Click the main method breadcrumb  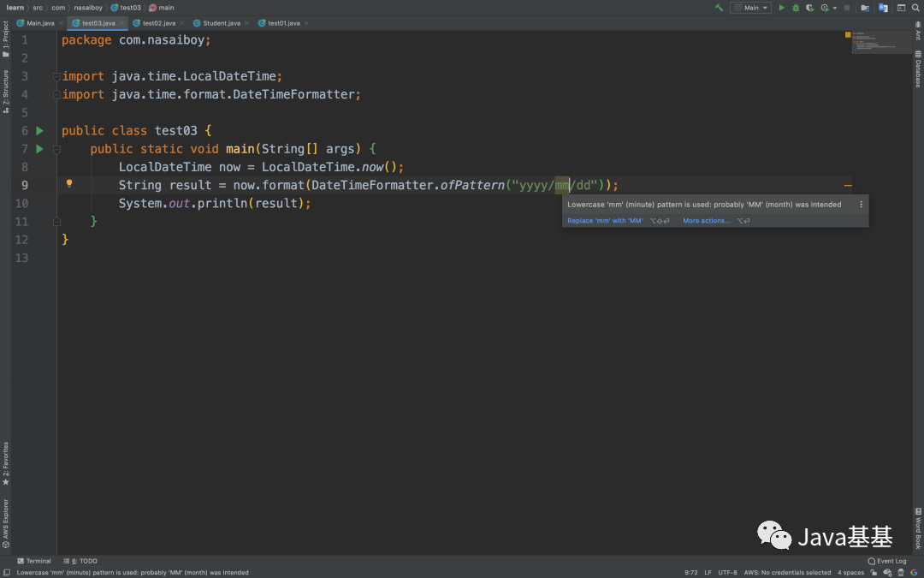[x=162, y=8]
